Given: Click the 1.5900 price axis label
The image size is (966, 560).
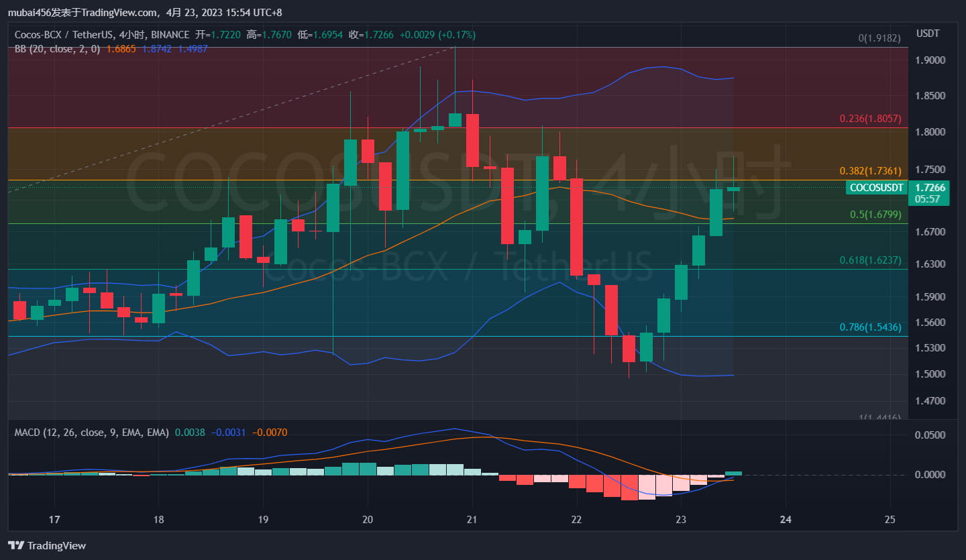Looking at the screenshot, I should pos(930,297).
